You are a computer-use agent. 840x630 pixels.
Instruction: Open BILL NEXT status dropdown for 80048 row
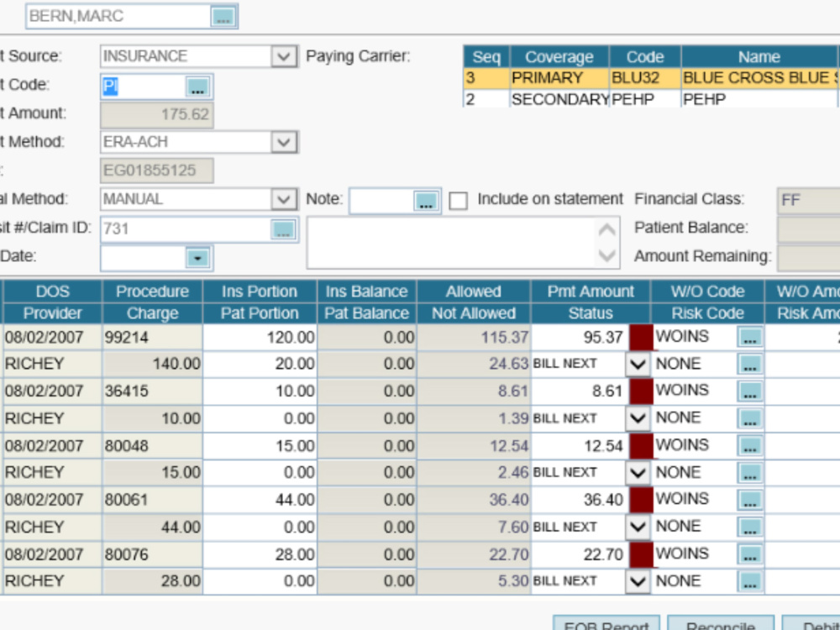(x=638, y=472)
